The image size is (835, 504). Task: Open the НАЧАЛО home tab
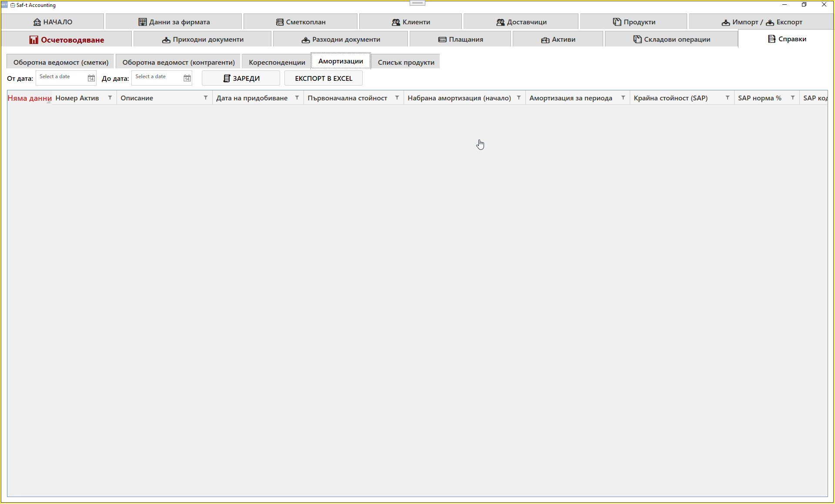[x=53, y=22]
